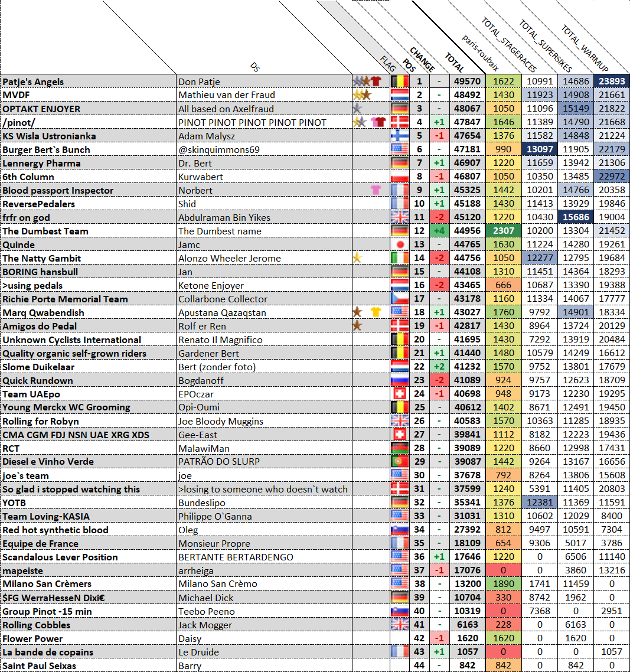Viewport: 630px width, 672px height.
Task: Select the team name cell The Dumbest Team
Action: pyautogui.click(x=89, y=231)
